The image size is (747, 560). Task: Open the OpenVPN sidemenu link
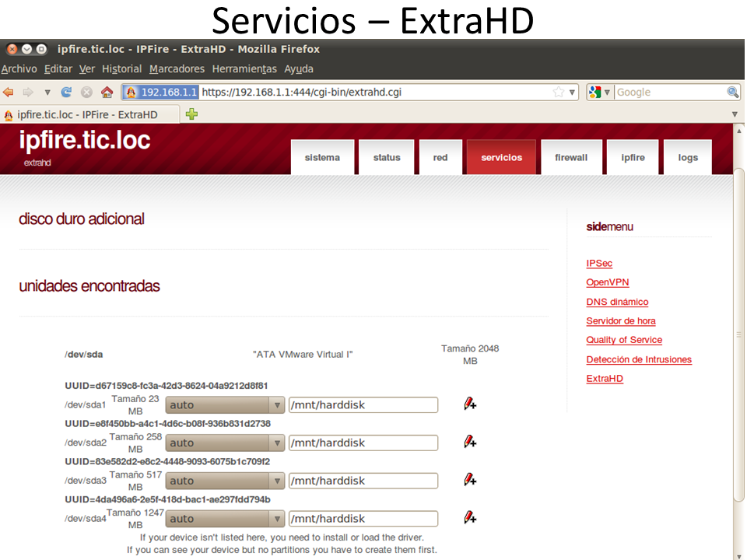click(x=608, y=282)
